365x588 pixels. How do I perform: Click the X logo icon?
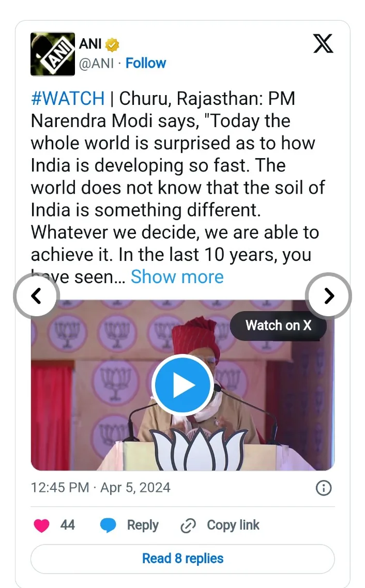[x=323, y=43]
